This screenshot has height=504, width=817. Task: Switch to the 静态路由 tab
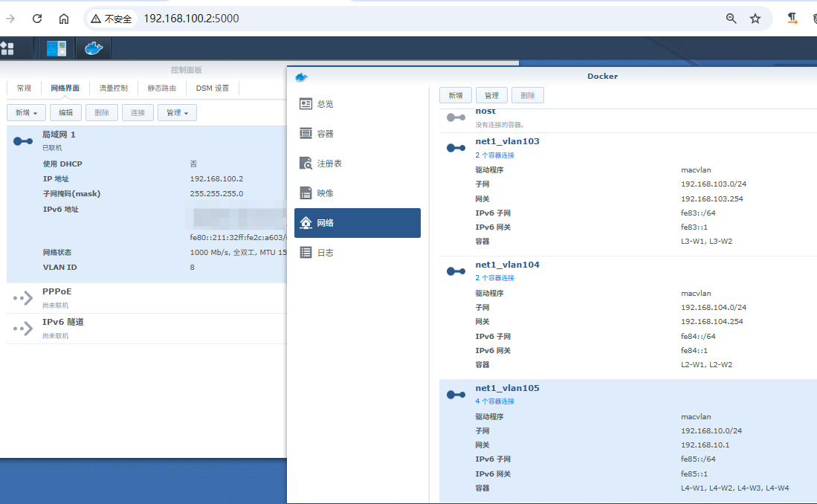point(162,88)
